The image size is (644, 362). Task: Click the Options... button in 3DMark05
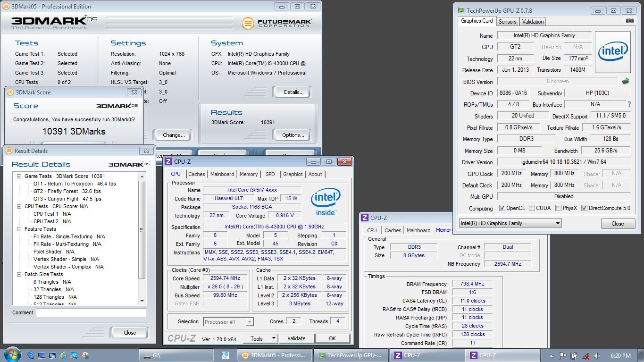[x=293, y=135]
